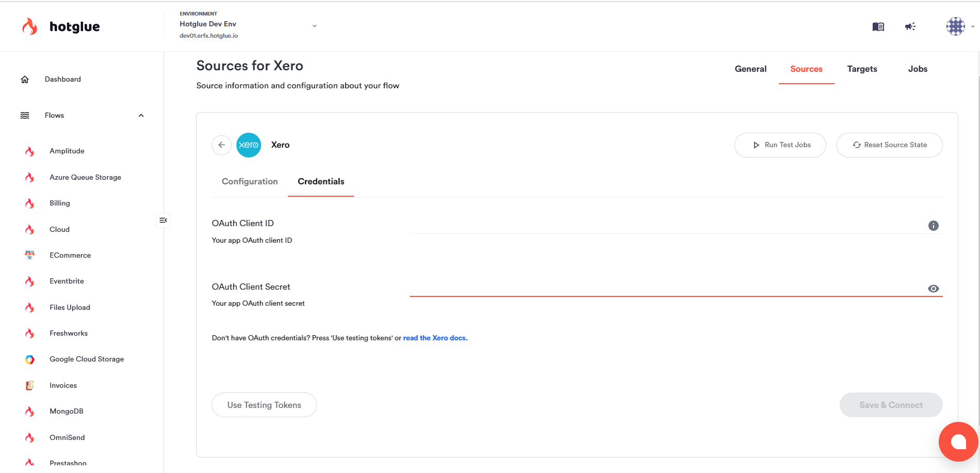Open the ECommerce flow

click(70, 256)
